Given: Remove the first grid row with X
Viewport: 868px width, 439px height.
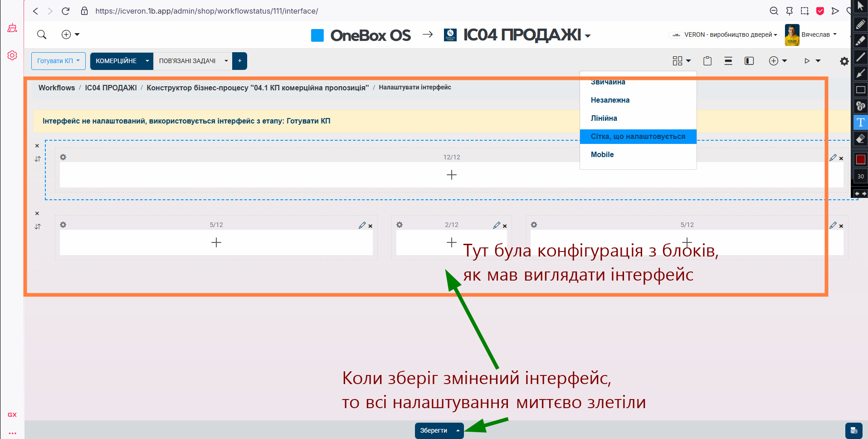Looking at the screenshot, I should (37, 146).
